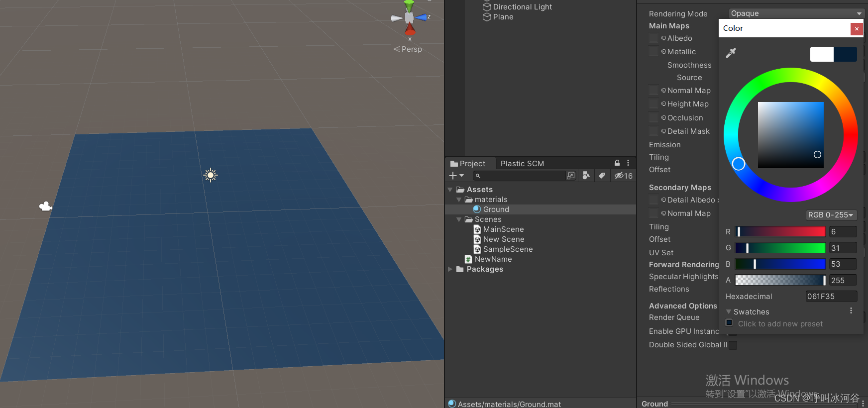
Task: Click the G green channel slider
Action: pos(780,248)
